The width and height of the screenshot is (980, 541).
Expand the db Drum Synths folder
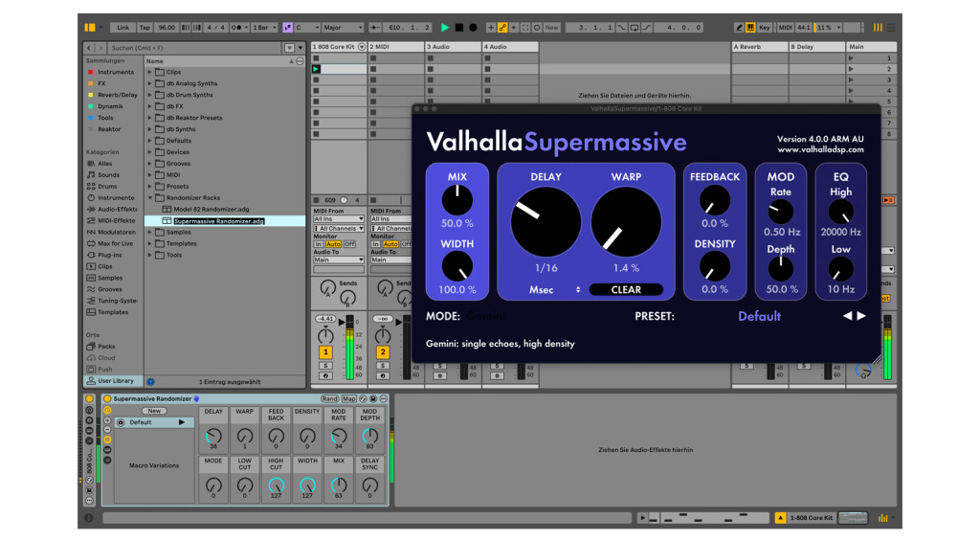(149, 95)
